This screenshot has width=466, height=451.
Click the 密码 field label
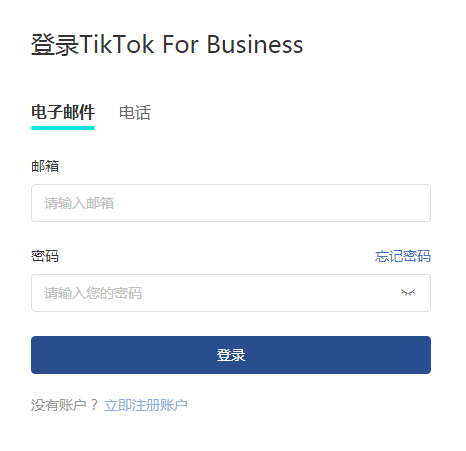click(x=45, y=256)
